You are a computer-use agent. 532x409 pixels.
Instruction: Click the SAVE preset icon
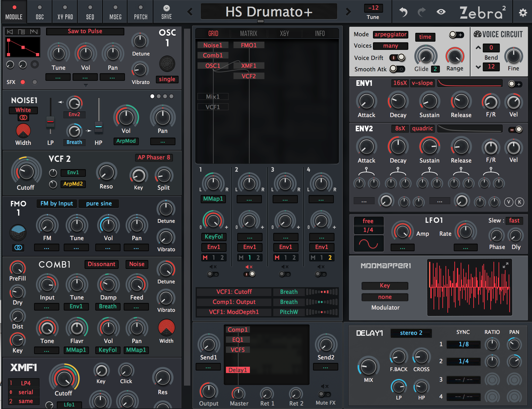click(167, 12)
